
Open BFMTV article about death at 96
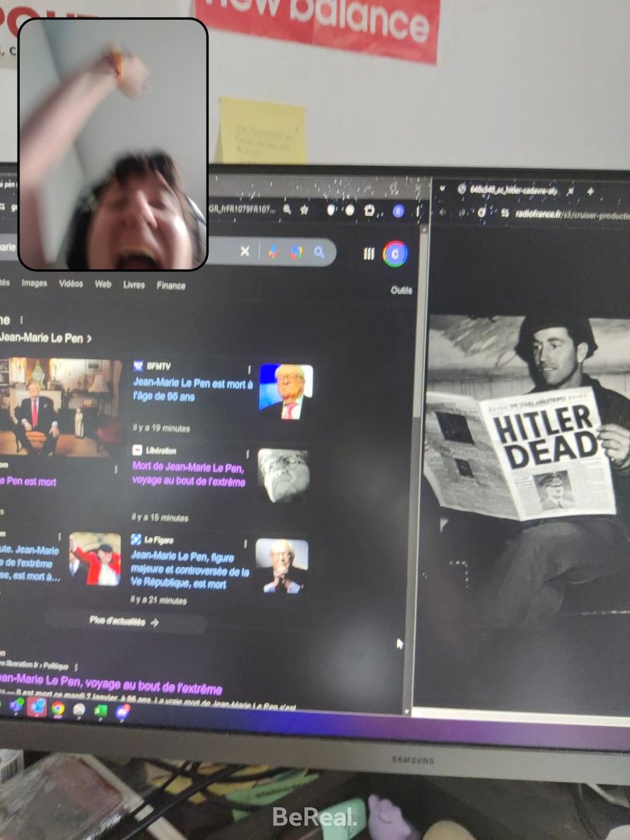pyautogui.click(x=193, y=390)
